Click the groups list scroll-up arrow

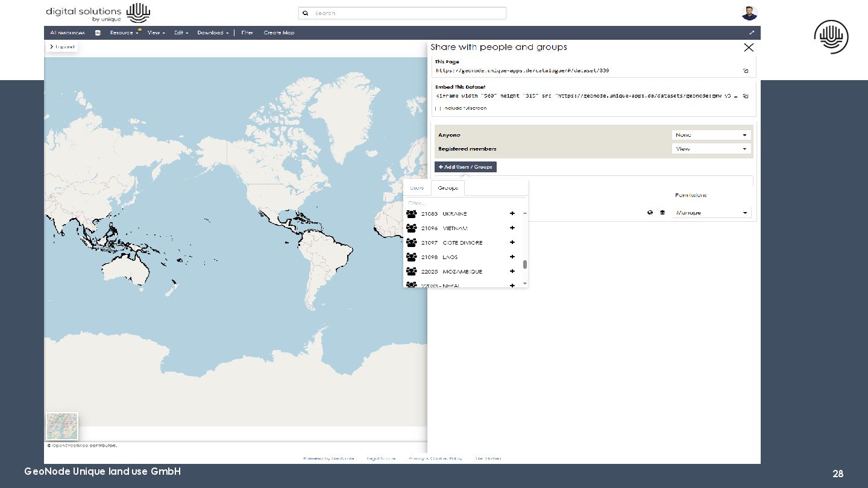525,213
